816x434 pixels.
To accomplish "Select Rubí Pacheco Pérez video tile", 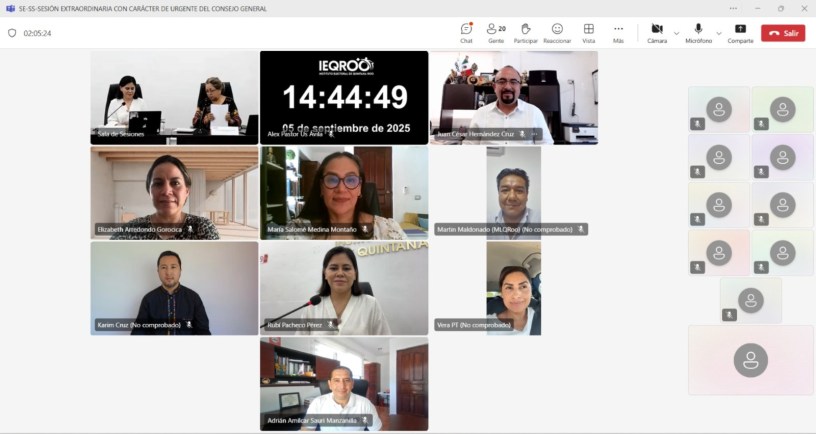I will [344, 287].
